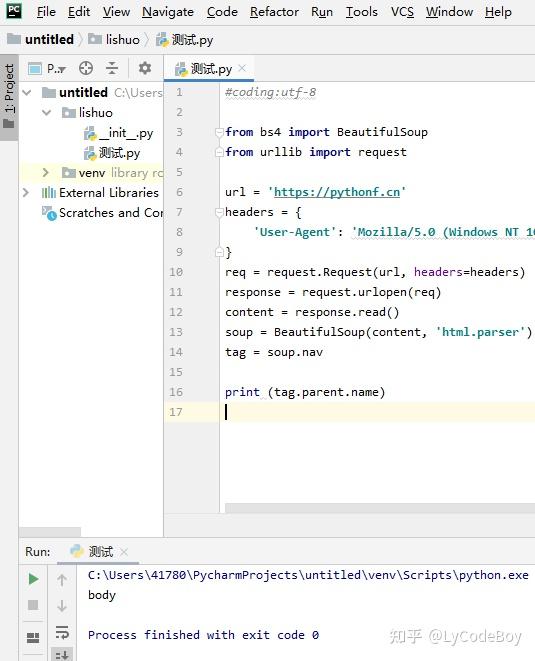535x661 pixels.
Task: Toggle soft-wrap in Run console
Action: click(62, 632)
